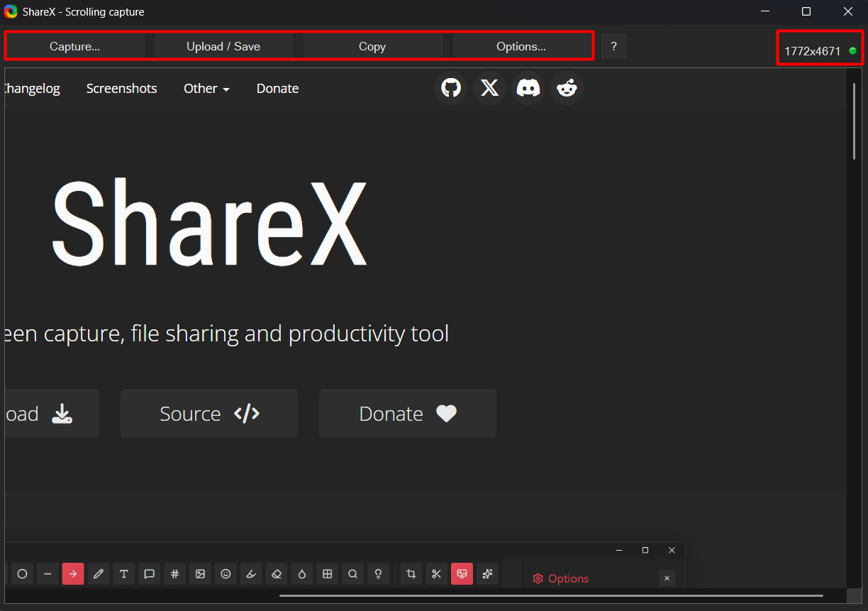Select the arrow drawing tool
868x611 pixels.
(x=73, y=574)
